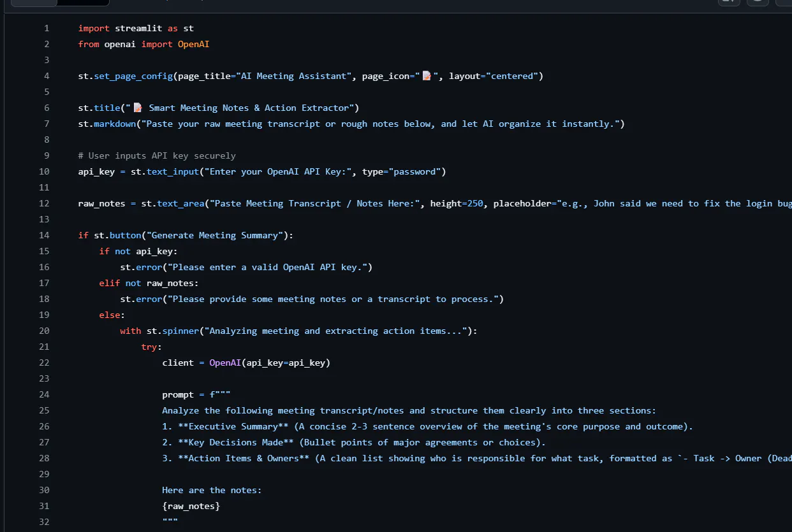Click 'api_key' variable assignment on line 10
Viewport: 792px width, 532px height.
96,171
